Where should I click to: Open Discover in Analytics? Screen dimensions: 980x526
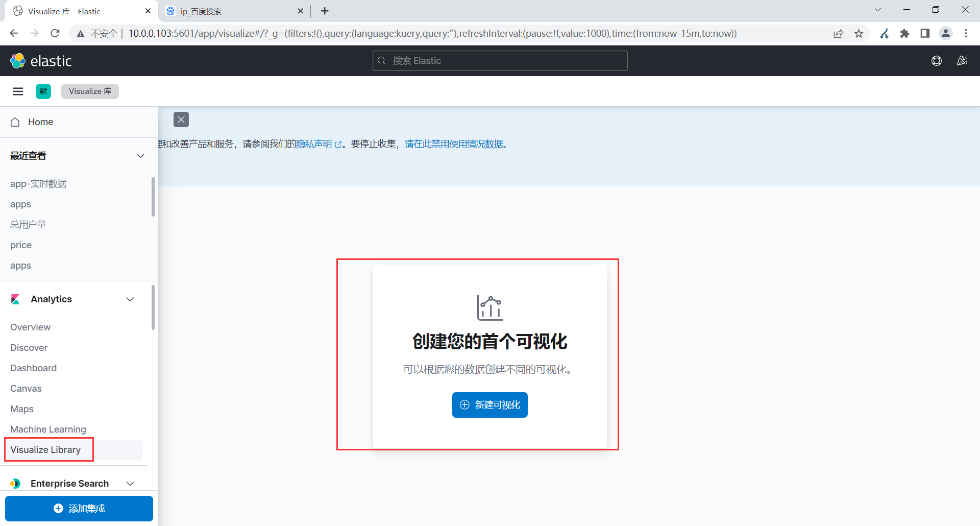[29, 348]
